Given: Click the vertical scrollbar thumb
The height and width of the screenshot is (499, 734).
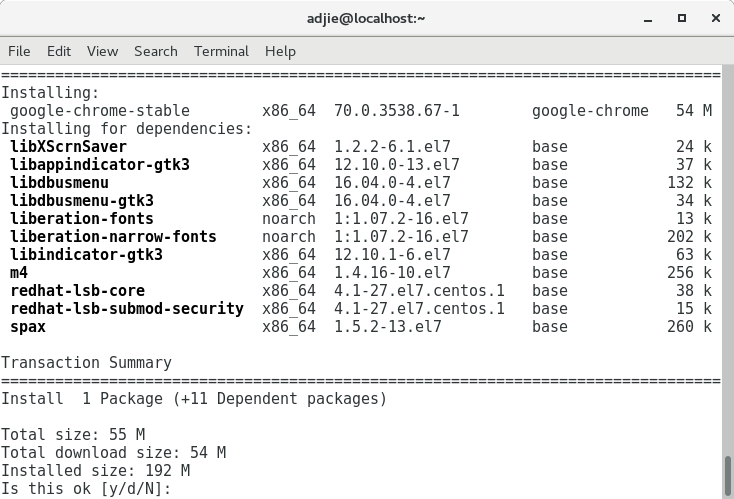Looking at the screenshot, I should (728, 475).
